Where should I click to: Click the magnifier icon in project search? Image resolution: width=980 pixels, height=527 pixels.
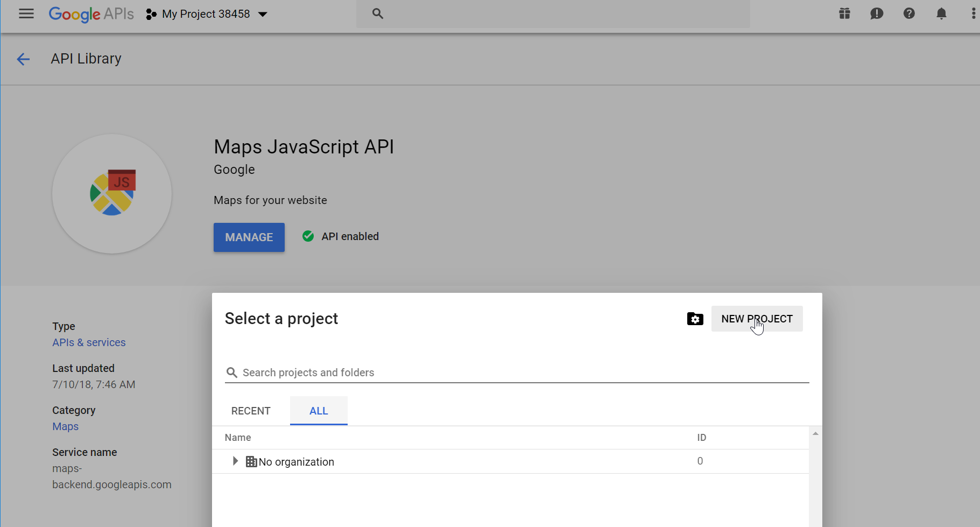coord(232,373)
